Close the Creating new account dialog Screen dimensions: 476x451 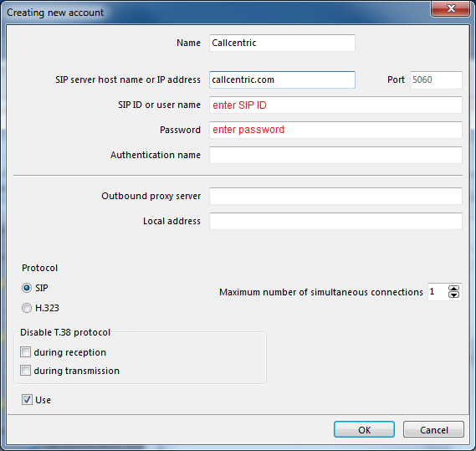pyautogui.click(x=451, y=8)
